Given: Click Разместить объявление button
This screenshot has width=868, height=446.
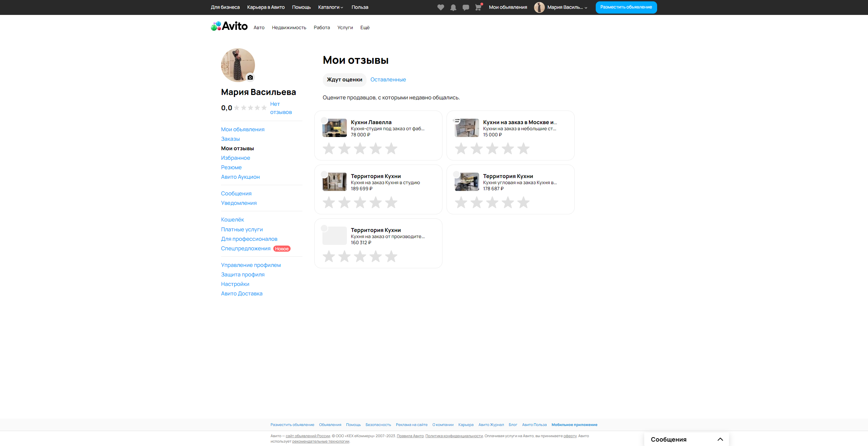Looking at the screenshot, I should [x=626, y=7].
